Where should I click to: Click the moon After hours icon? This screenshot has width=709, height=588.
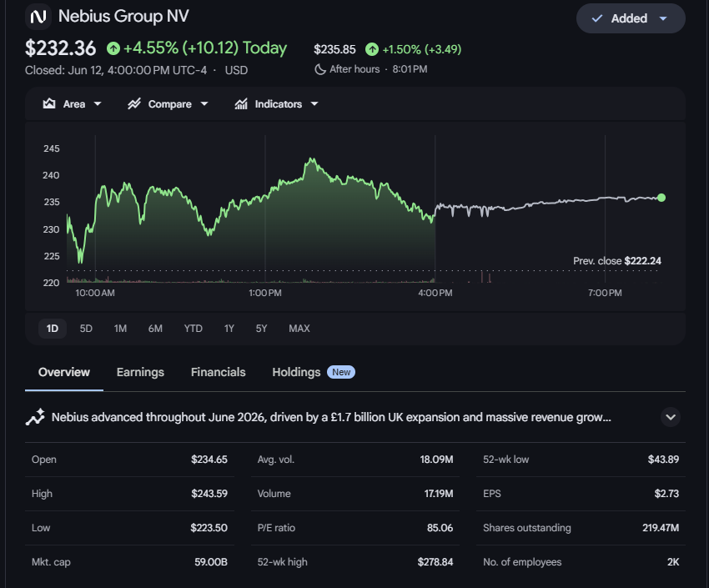319,69
